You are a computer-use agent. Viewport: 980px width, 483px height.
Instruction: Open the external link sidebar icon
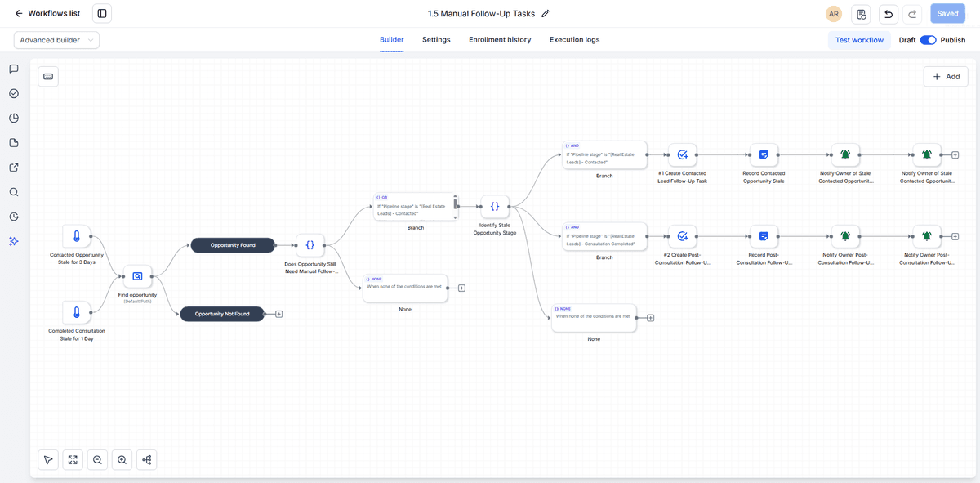[x=14, y=168]
